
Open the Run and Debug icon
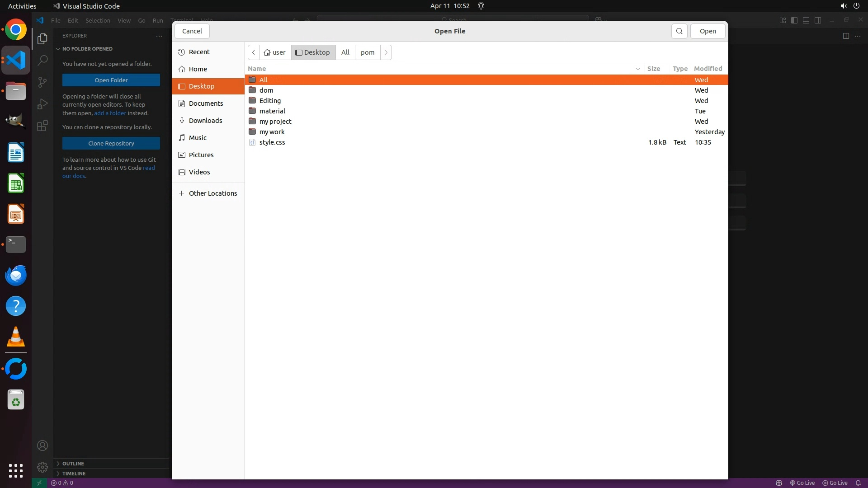[x=42, y=104]
